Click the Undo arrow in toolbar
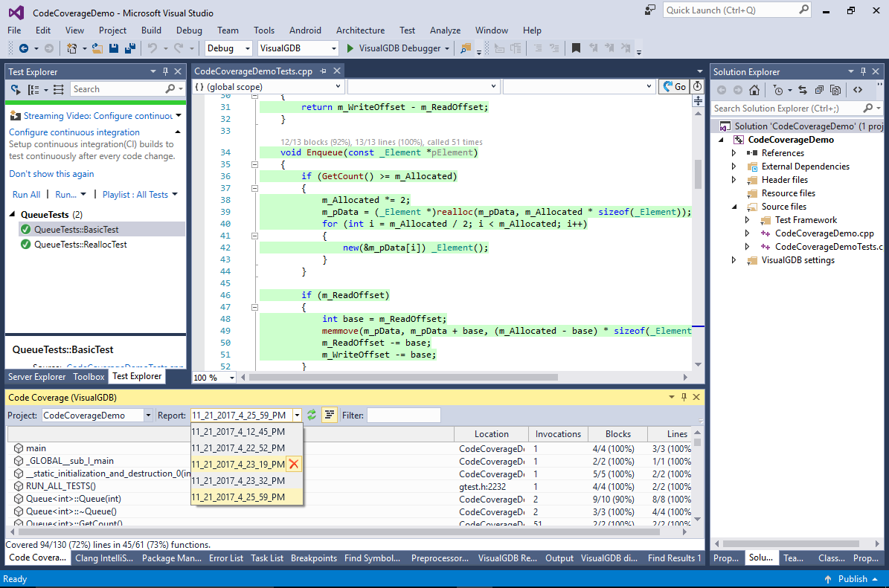 coord(152,48)
